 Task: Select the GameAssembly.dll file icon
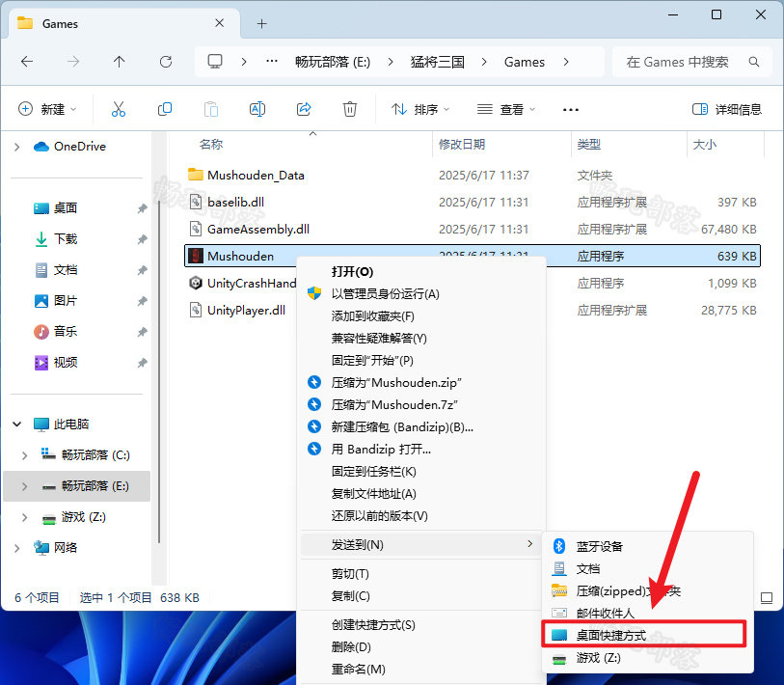pos(195,229)
